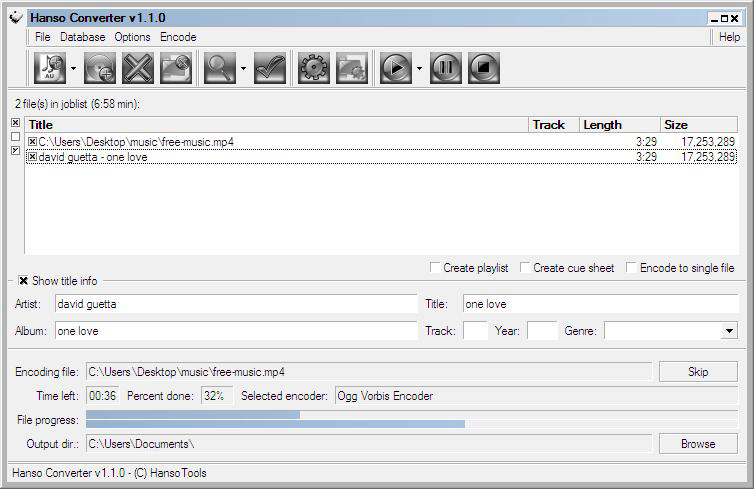Click the Browse button for output dir

(698, 444)
